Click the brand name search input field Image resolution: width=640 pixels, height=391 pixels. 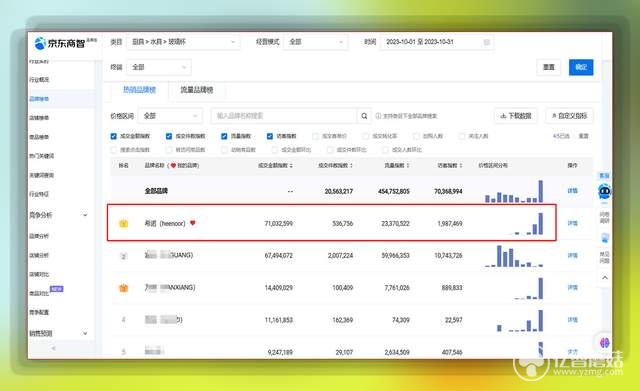284,116
